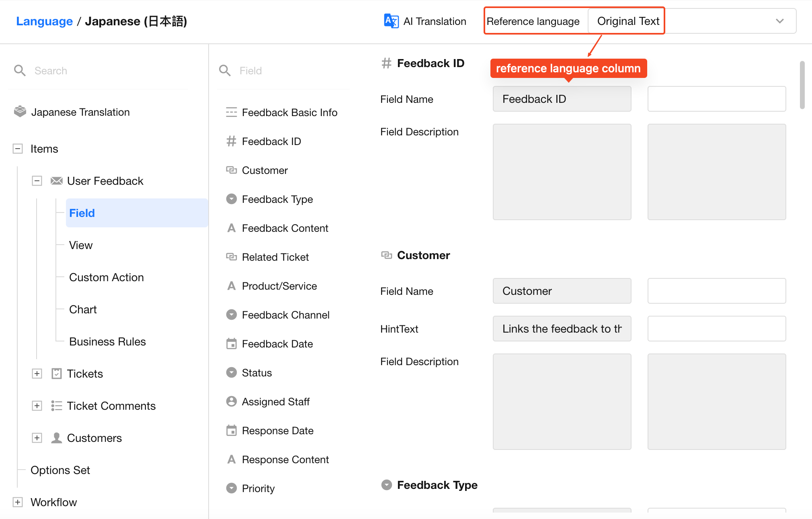This screenshot has width=812, height=519.
Task: Click the Feedback Date calendar icon
Action: click(x=231, y=344)
